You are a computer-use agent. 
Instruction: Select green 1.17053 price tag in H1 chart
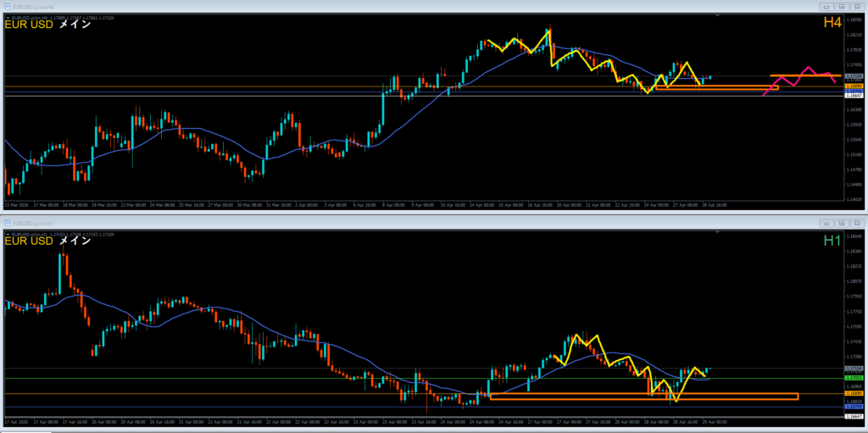tap(853, 378)
